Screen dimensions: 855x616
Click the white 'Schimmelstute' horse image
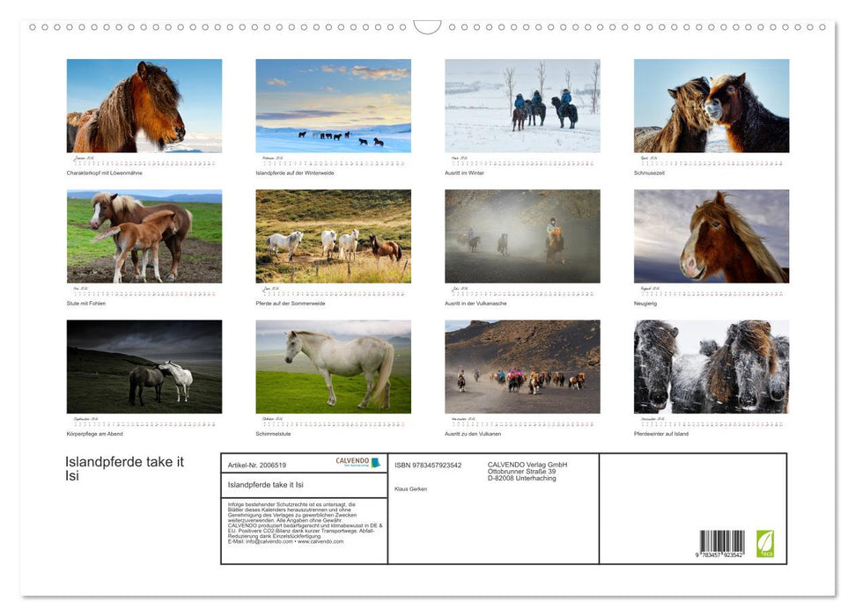pos(333,366)
